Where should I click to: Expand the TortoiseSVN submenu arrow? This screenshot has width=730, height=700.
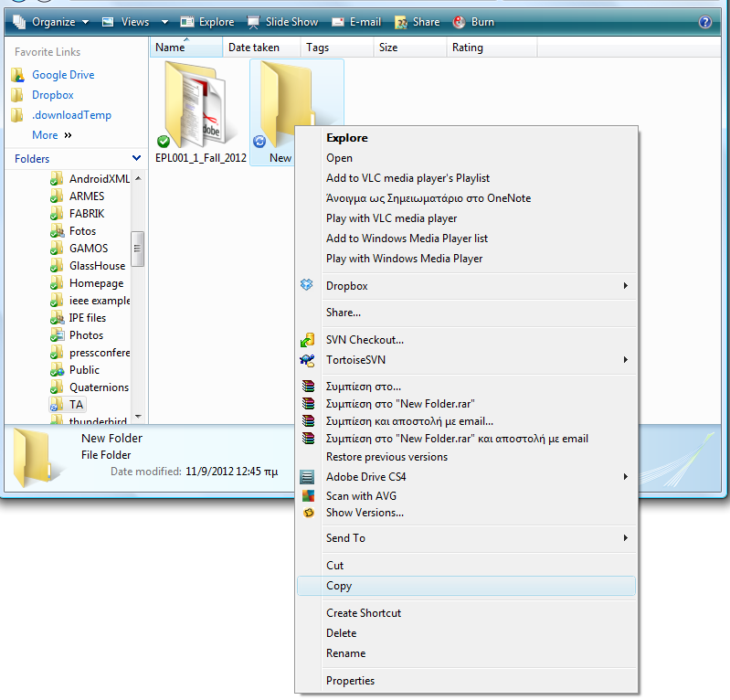[x=626, y=359]
